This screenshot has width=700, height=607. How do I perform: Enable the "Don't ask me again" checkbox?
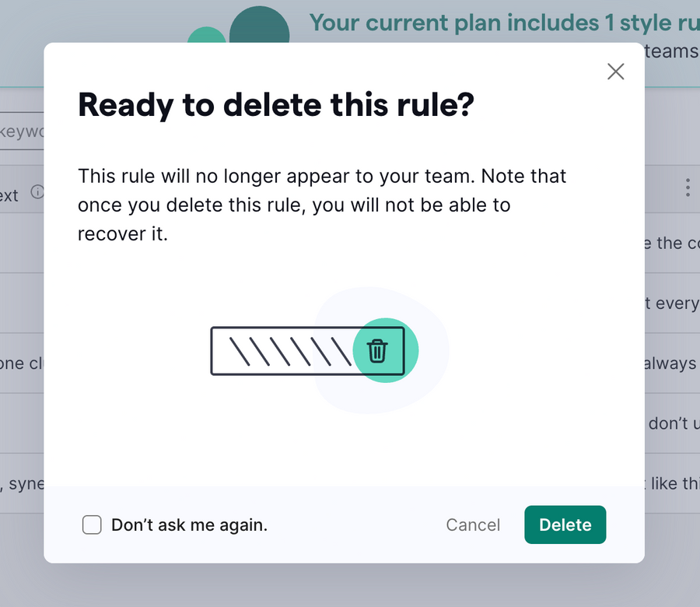pyautogui.click(x=92, y=525)
